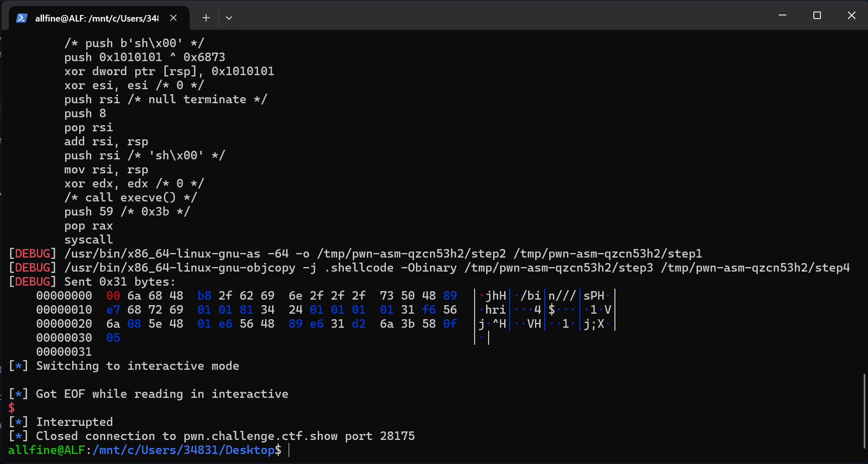
Task: Click the line "push 59 /* 0x3b */"
Action: click(127, 211)
